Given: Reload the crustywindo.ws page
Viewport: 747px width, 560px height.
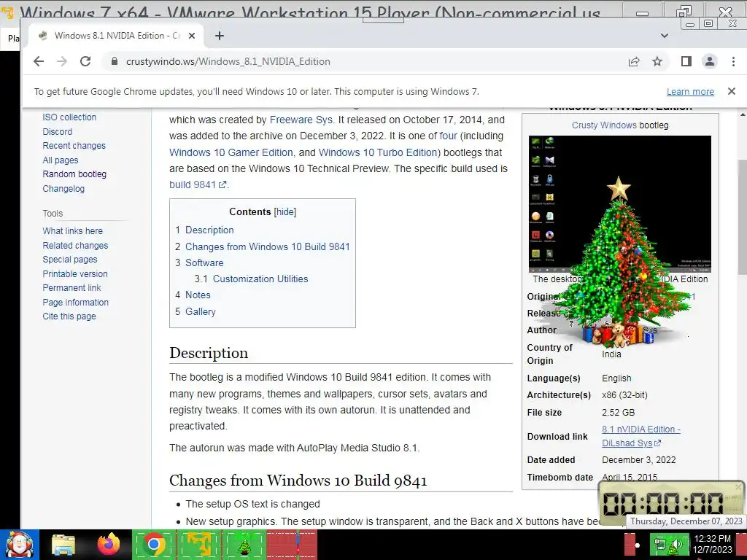Looking at the screenshot, I should [85, 61].
